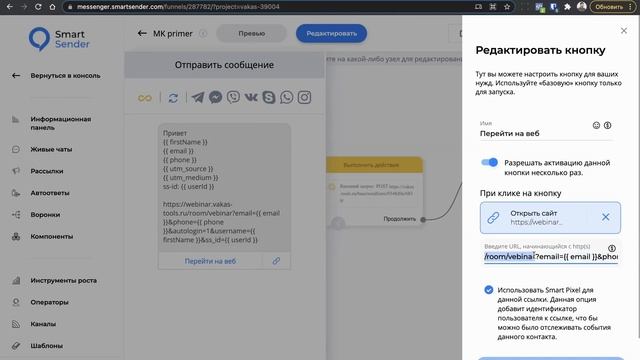640x360 pixels.
Task: Open Шаблоны in the sidebar
Action: point(37,346)
